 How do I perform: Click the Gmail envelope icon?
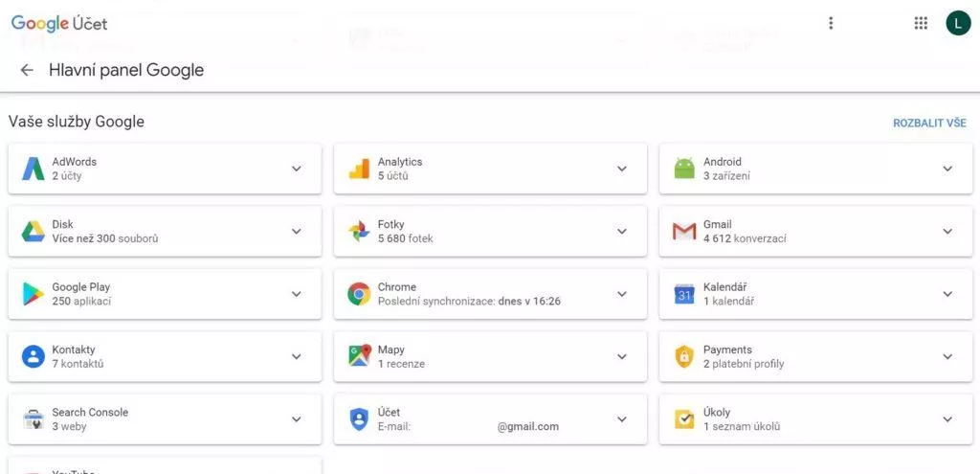tap(684, 232)
